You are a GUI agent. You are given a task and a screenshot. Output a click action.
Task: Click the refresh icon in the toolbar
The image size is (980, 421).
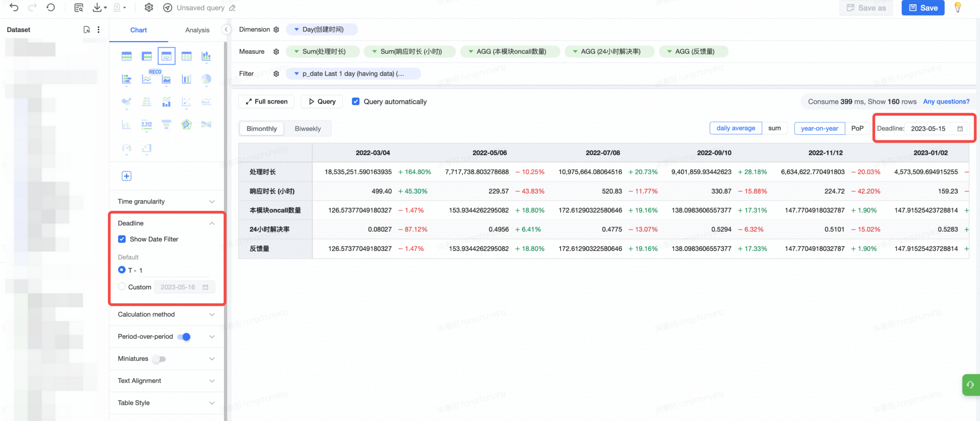51,8
